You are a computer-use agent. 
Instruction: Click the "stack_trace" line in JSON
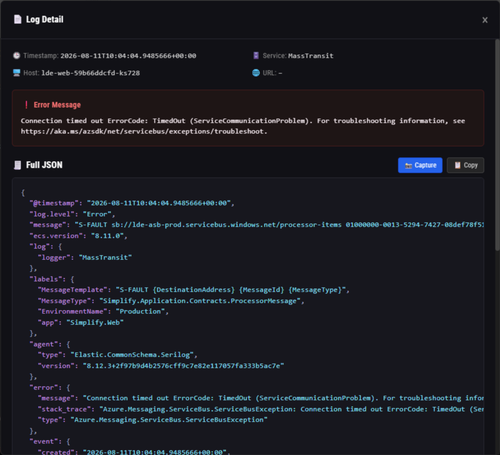click(x=261, y=409)
